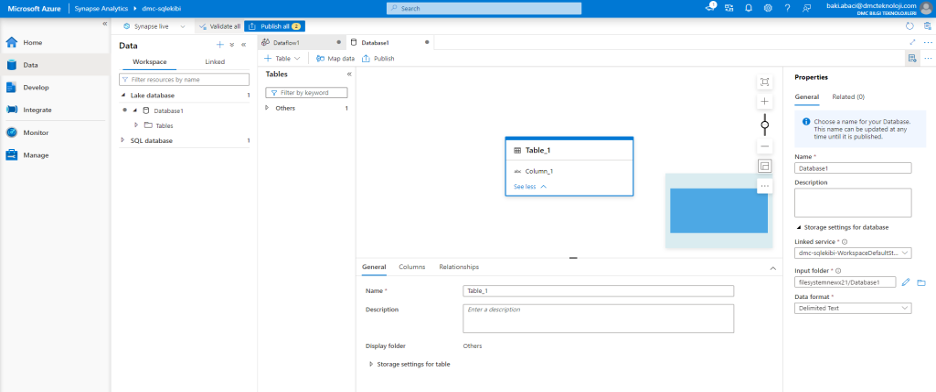Collapse the Tables panel
936x392 pixels.
[349, 75]
